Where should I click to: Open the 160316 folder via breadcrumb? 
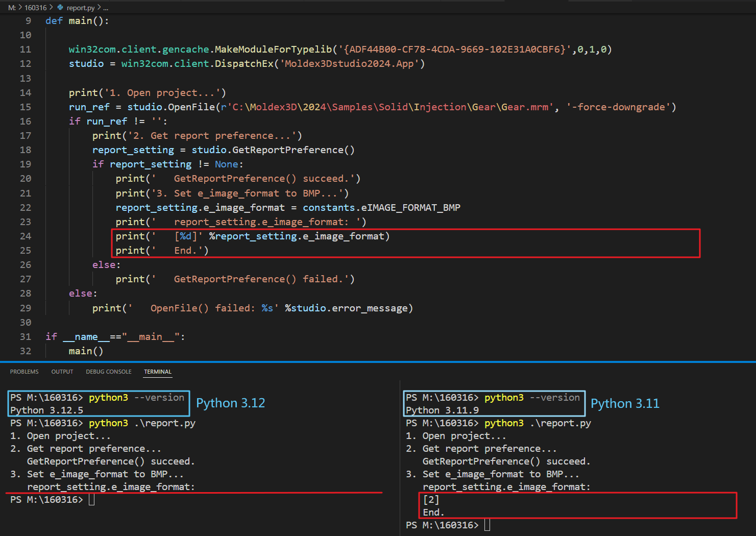click(35, 7)
